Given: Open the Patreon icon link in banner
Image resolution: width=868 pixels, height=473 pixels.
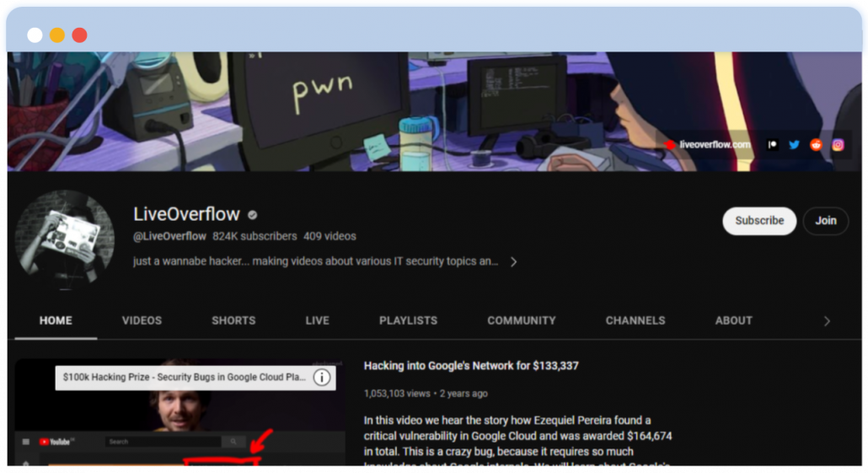Looking at the screenshot, I should [772, 145].
